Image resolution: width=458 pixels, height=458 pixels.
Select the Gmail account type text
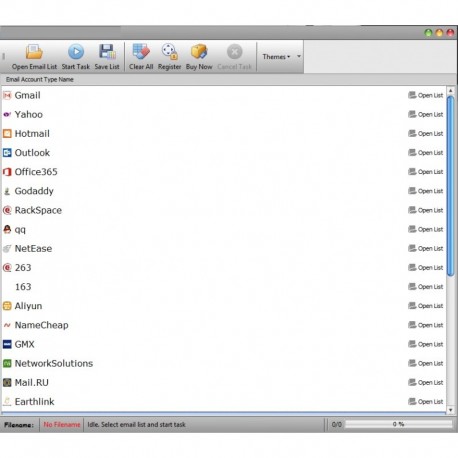tap(28, 95)
